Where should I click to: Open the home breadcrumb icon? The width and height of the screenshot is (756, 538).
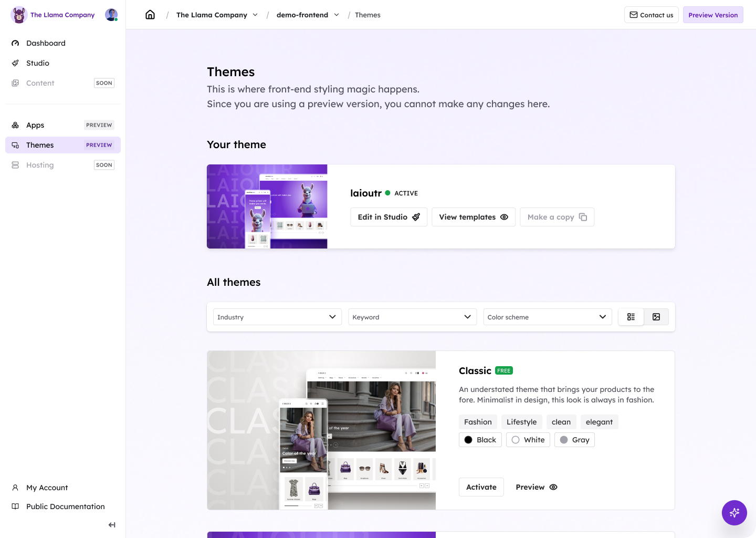[150, 14]
